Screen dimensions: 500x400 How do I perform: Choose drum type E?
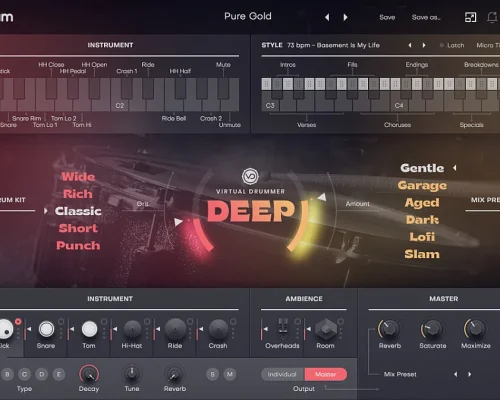[x=59, y=374]
